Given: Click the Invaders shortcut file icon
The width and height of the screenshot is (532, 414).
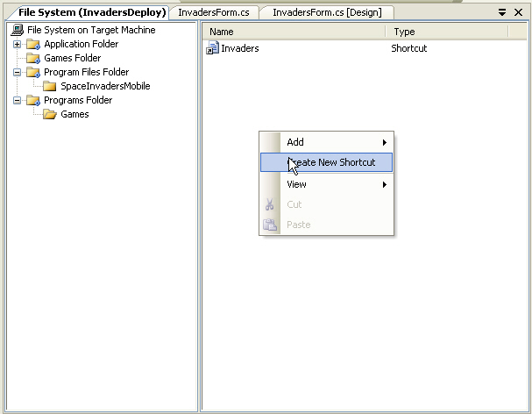Looking at the screenshot, I should point(212,48).
